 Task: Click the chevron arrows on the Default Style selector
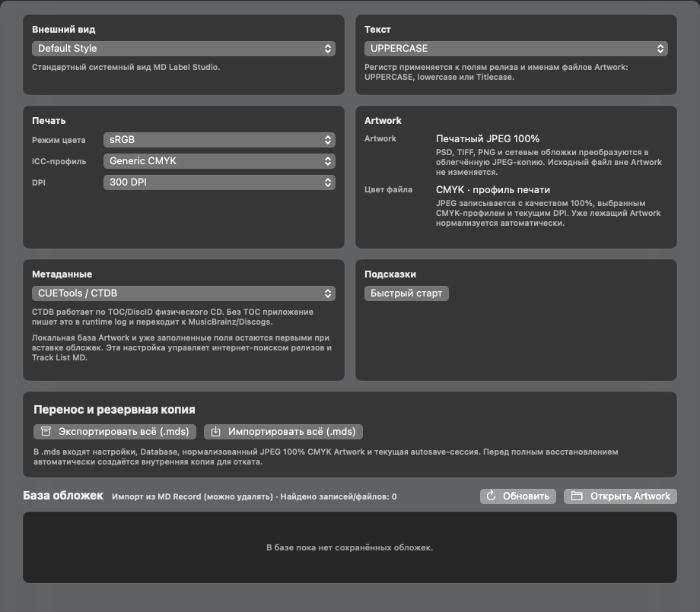(x=328, y=49)
